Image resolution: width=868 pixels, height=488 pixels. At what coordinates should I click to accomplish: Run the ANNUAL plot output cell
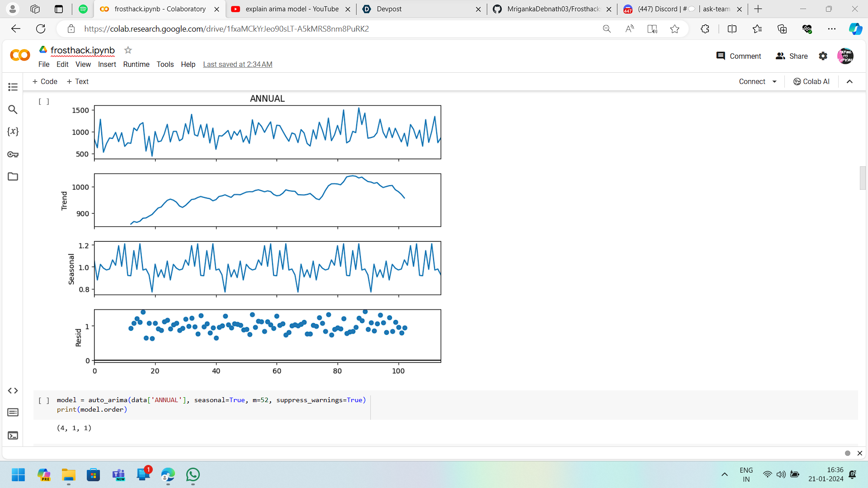(44, 102)
